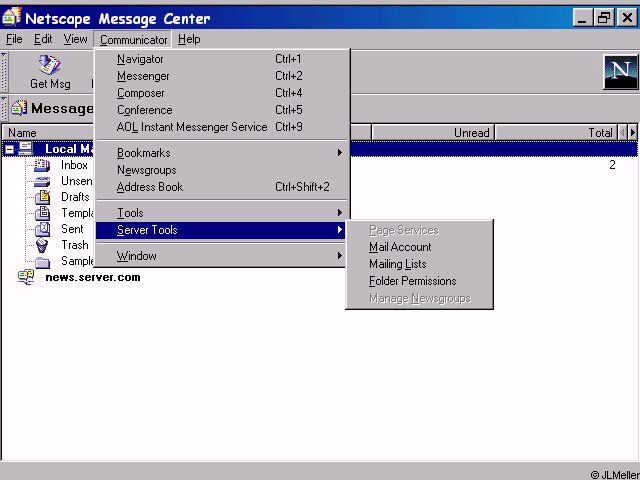Choose Navigator from the Communicator menu

[222, 59]
